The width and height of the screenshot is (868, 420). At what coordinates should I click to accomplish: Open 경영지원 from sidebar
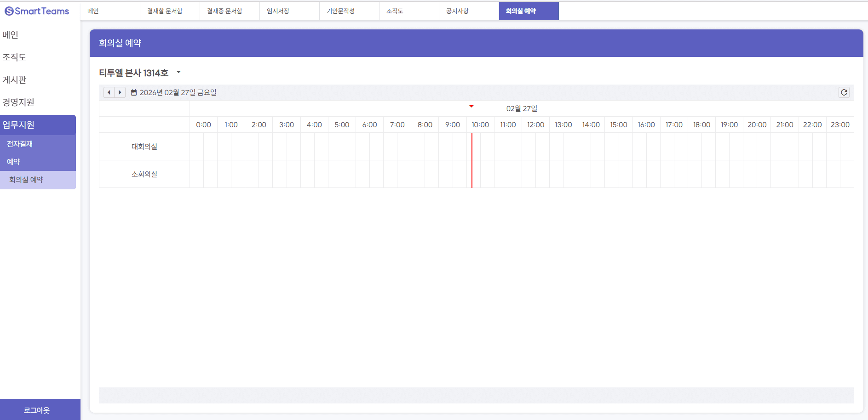pos(18,102)
